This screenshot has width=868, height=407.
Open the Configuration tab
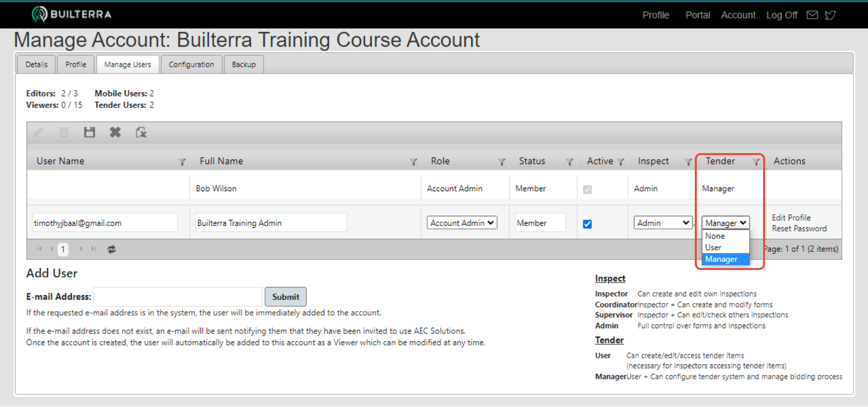click(191, 65)
